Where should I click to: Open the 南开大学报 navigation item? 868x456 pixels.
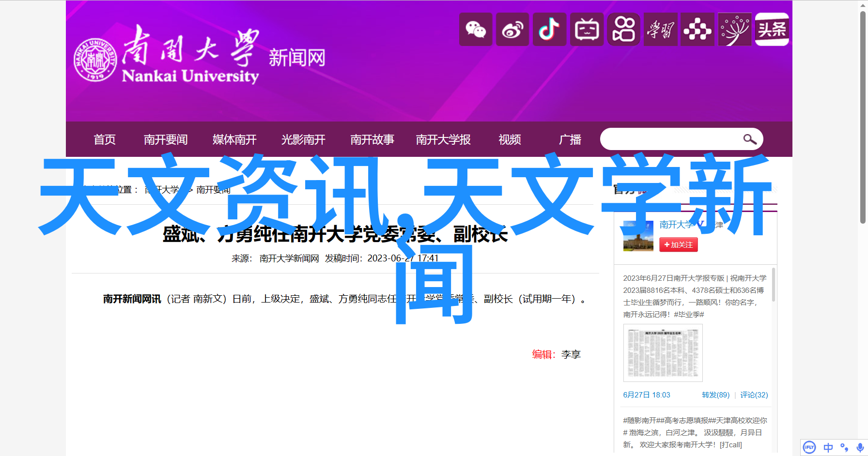point(443,139)
